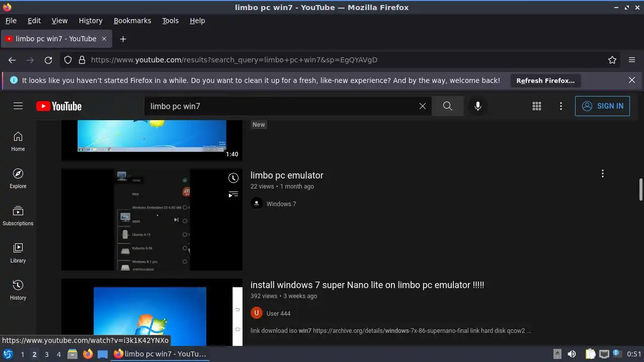Clear the search box with the X
The image size is (644, 362).
[x=423, y=106]
